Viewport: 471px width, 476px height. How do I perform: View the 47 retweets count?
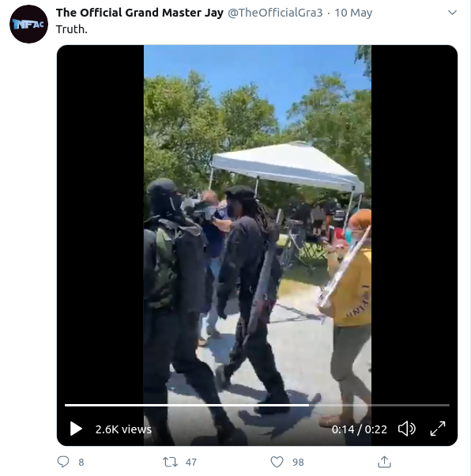tap(191, 462)
